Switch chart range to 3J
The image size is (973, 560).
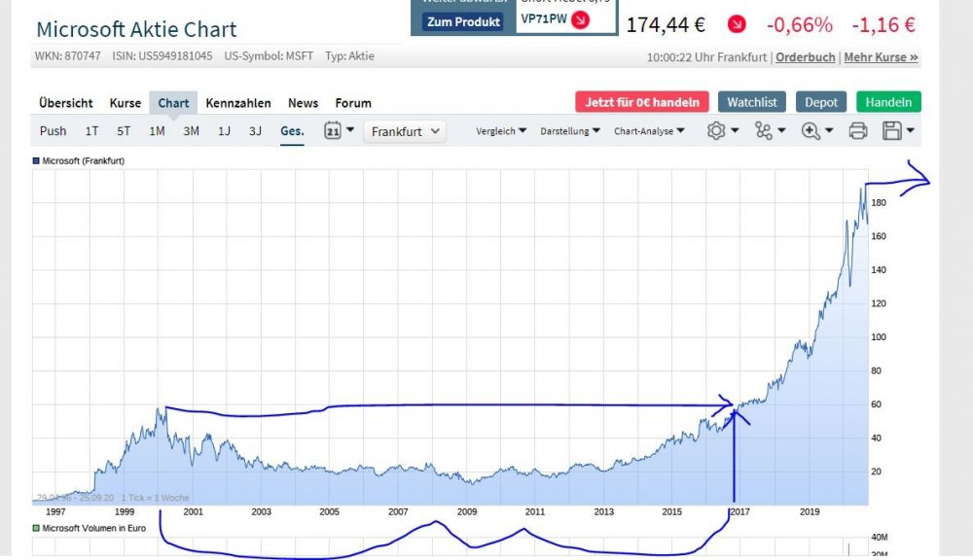[x=255, y=130]
